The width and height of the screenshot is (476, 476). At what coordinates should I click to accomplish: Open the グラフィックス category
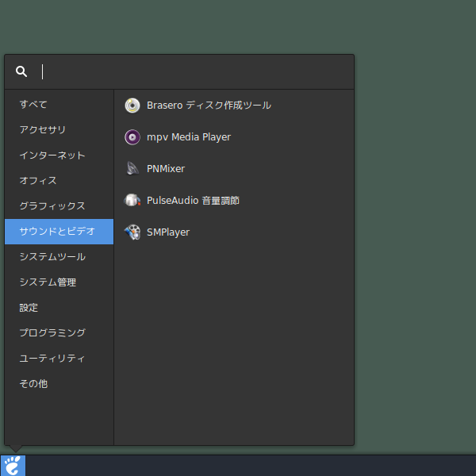[x=59, y=206]
